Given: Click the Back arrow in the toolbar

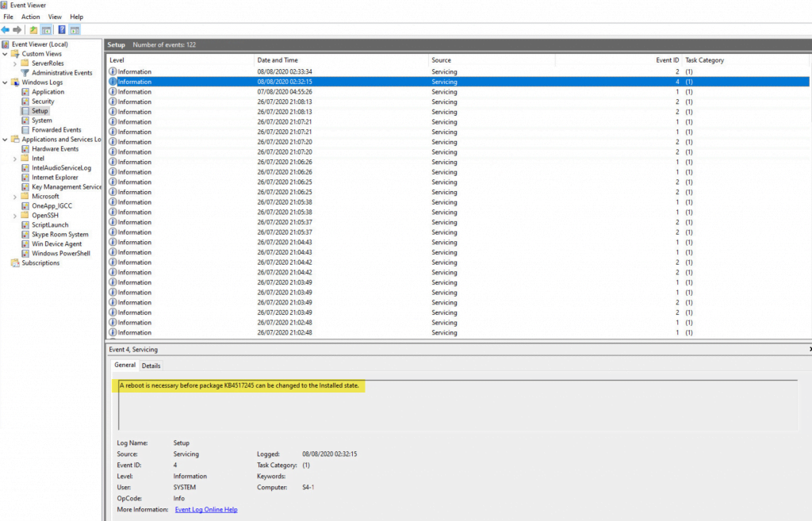Looking at the screenshot, I should tap(6, 30).
